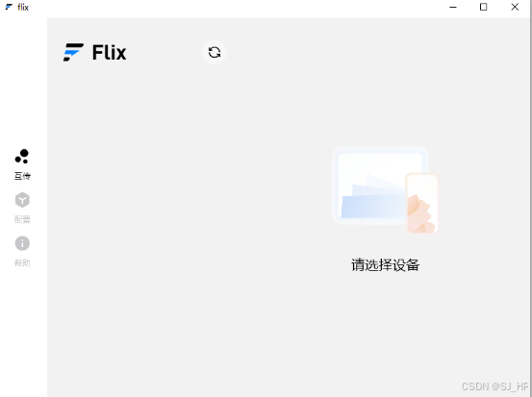Click the 请选择设备 placeholder text
532x397 pixels.
pyautogui.click(x=385, y=264)
